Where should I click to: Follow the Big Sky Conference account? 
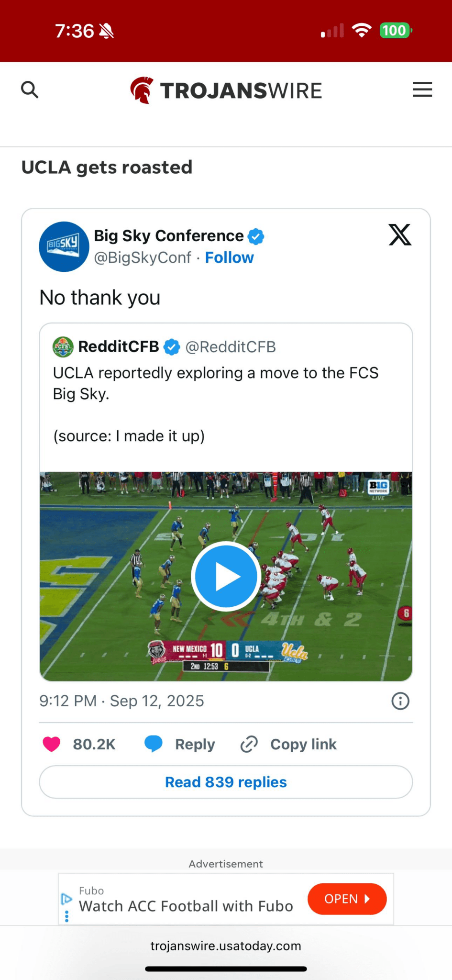229,257
